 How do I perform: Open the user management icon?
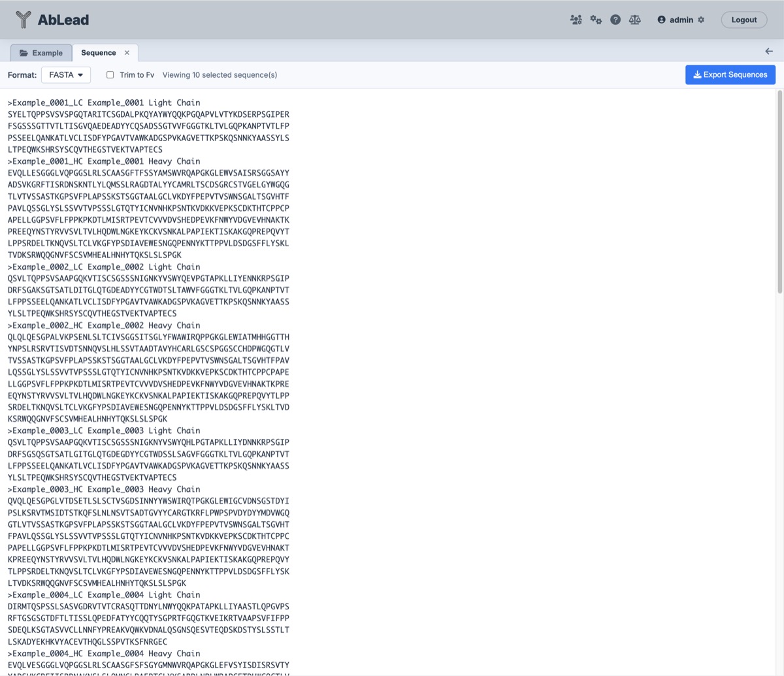click(x=576, y=20)
